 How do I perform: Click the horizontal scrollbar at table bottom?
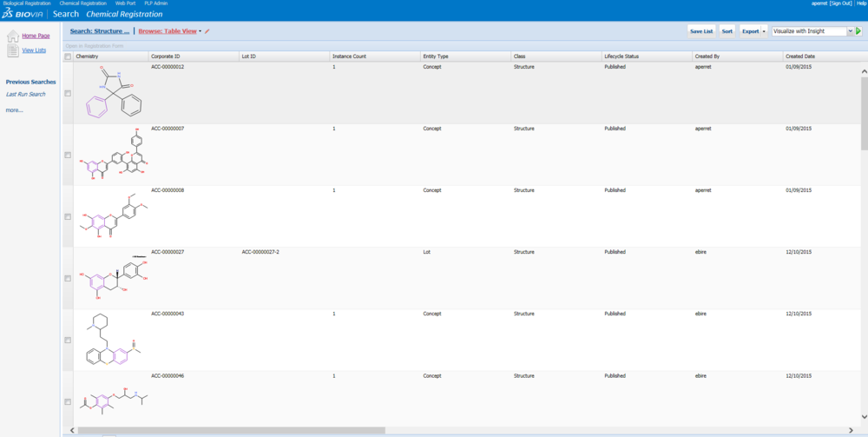pos(232,430)
